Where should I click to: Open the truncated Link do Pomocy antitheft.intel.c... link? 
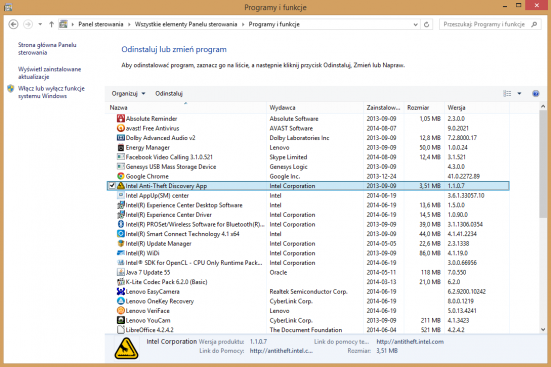coord(281,350)
